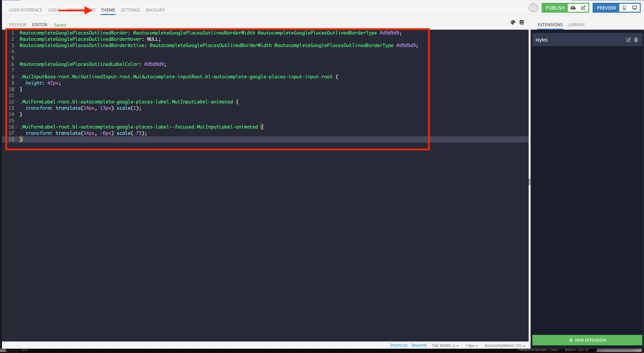Toggle the Autocompletion On setting

[504, 345]
